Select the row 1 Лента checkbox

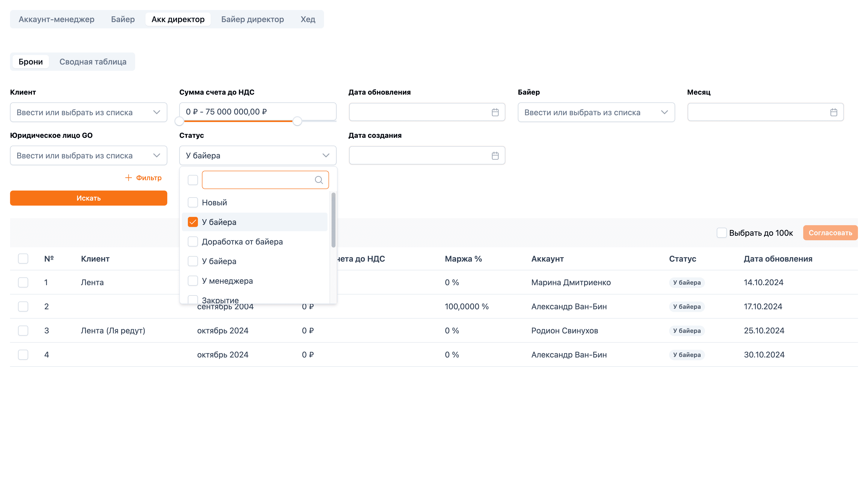[23, 282]
